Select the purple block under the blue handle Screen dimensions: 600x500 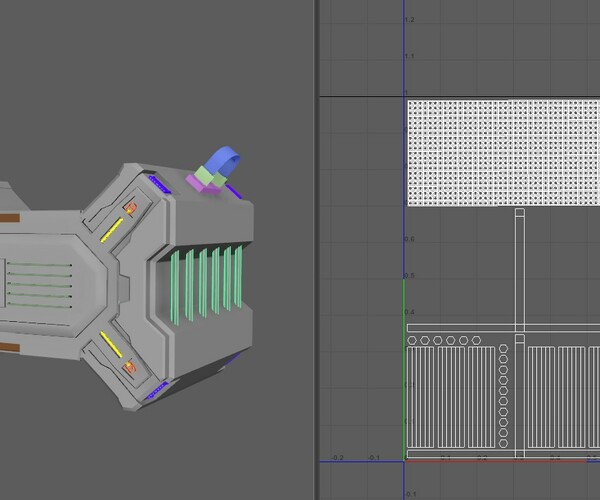click(x=202, y=184)
